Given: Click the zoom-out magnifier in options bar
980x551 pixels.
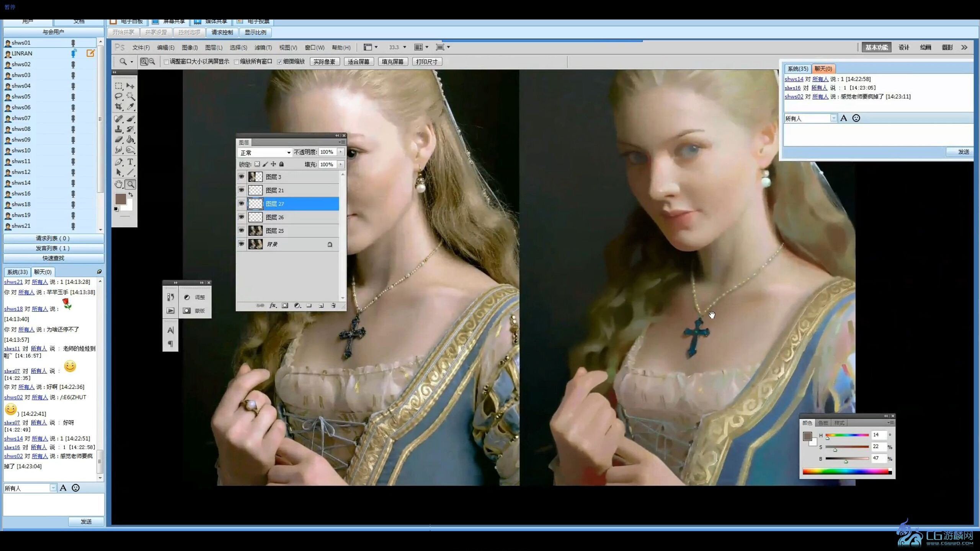Looking at the screenshot, I should [152, 62].
